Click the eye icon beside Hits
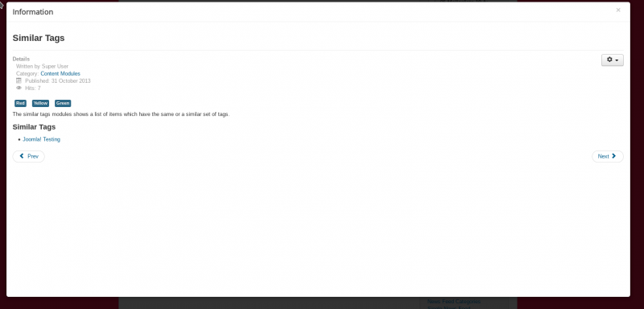 19,88
